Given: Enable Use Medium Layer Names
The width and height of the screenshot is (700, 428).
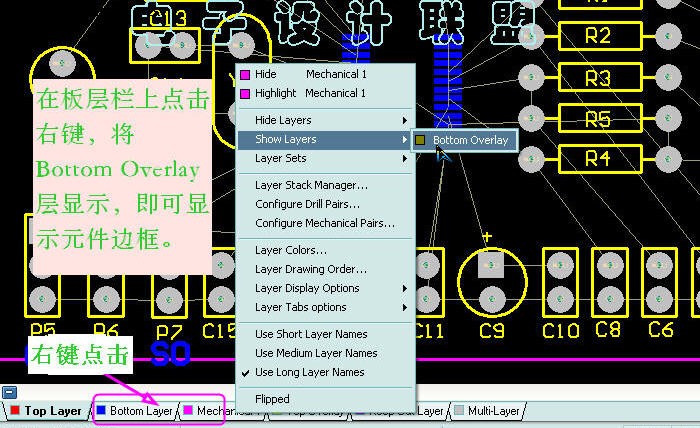Looking at the screenshot, I should pos(316,353).
